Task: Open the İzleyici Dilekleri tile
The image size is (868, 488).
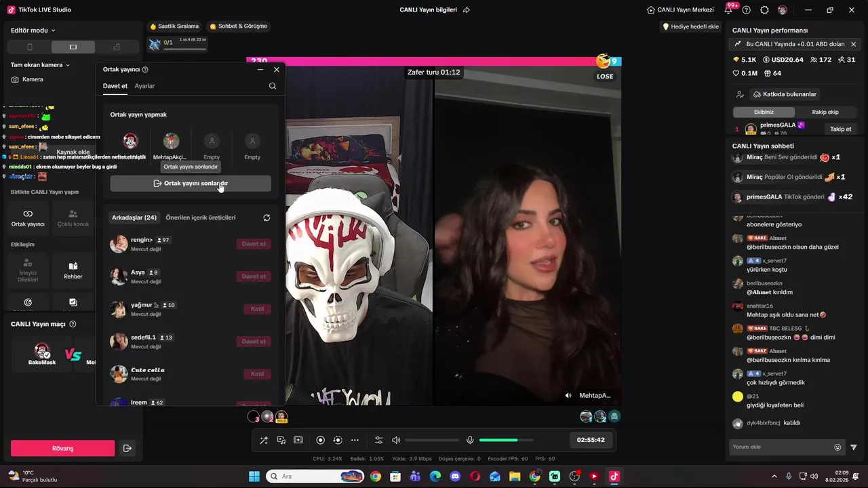Action: tap(28, 271)
